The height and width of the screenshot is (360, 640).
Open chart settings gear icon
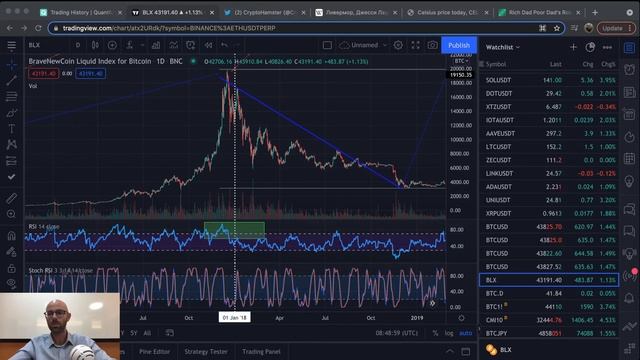[398, 45]
